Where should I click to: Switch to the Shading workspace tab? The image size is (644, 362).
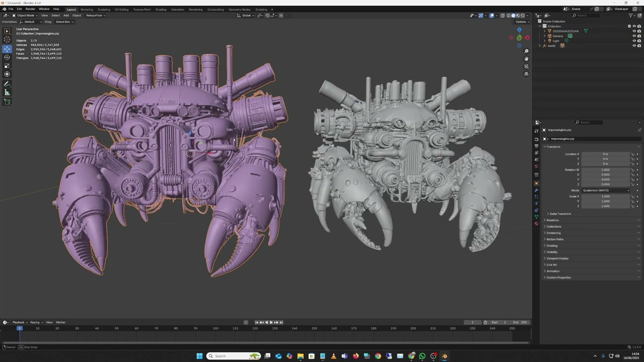click(x=160, y=10)
